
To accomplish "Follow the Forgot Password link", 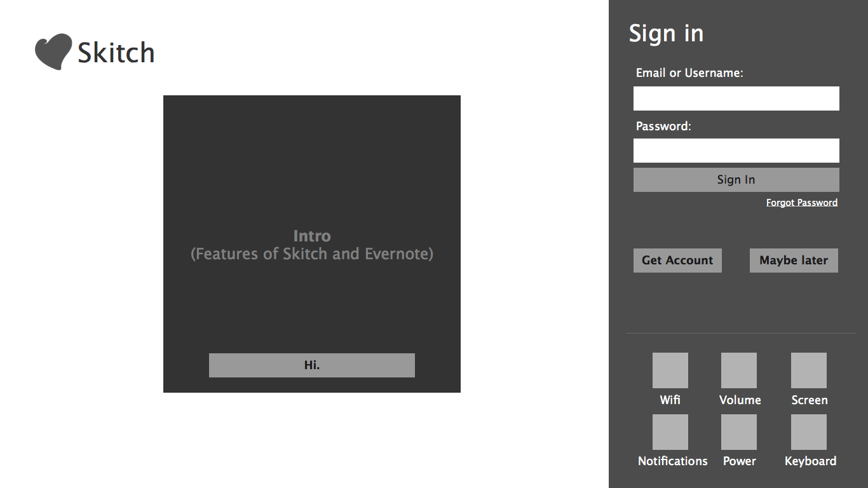I will click(802, 203).
